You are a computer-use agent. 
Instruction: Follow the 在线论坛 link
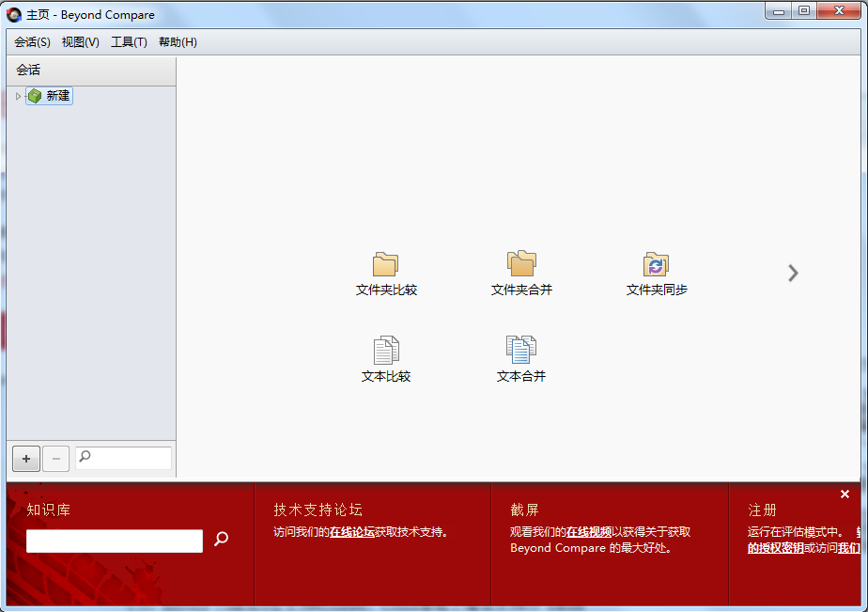pyautogui.click(x=352, y=532)
